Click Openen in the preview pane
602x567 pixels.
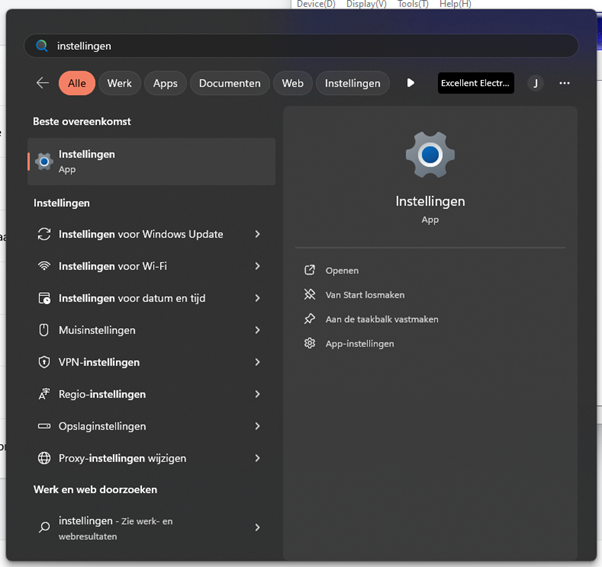342,271
